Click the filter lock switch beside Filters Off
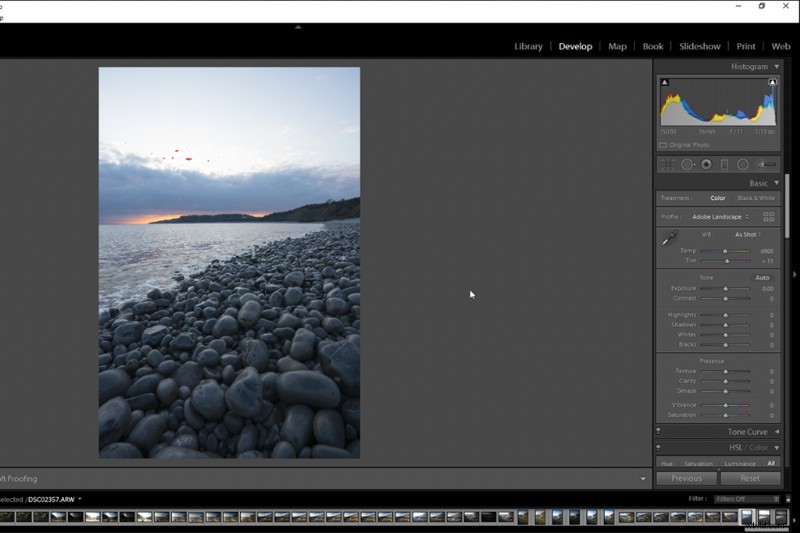This screenshot has width=800, height=533. (x=788, y=499)
